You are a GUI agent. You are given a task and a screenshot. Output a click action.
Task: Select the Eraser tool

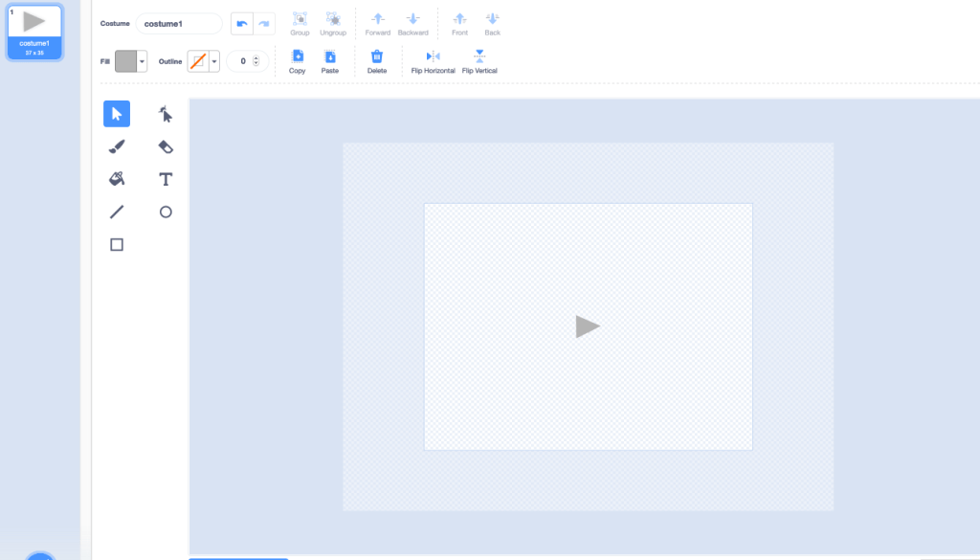(166, 147)
